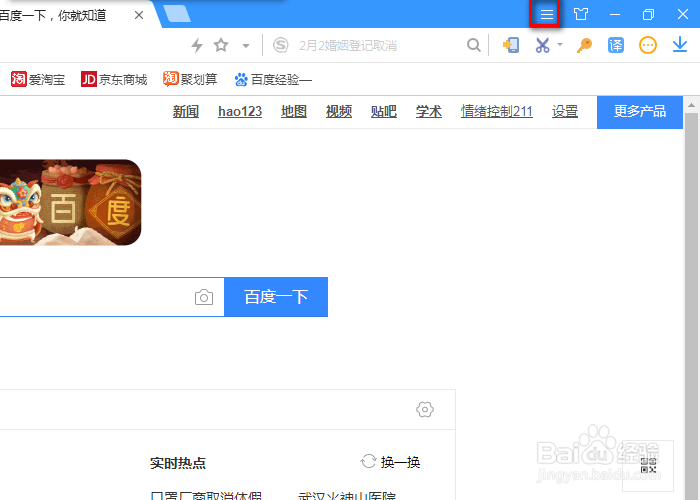700x500 pixels.
Task: Click the page vertical scrollbar
Action: point(692,304)
